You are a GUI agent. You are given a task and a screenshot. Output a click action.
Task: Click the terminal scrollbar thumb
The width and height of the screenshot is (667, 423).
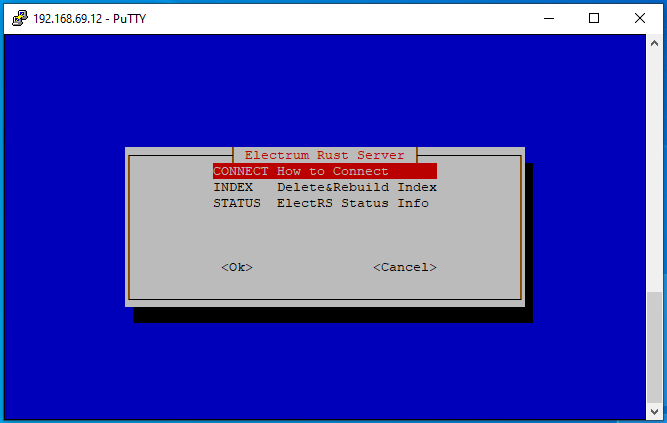(654, 347)
